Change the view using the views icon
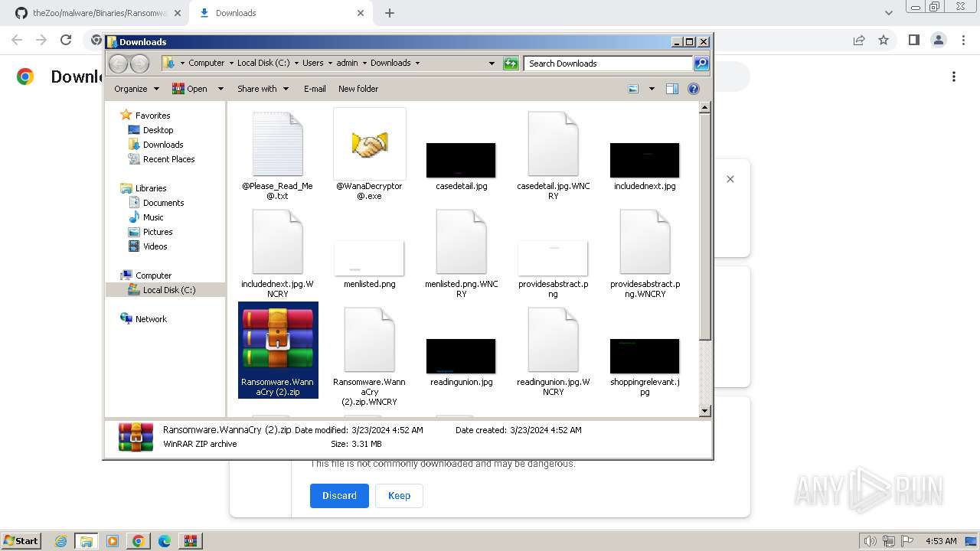Viewport: 980px width, 551px height. click(633, 89)
